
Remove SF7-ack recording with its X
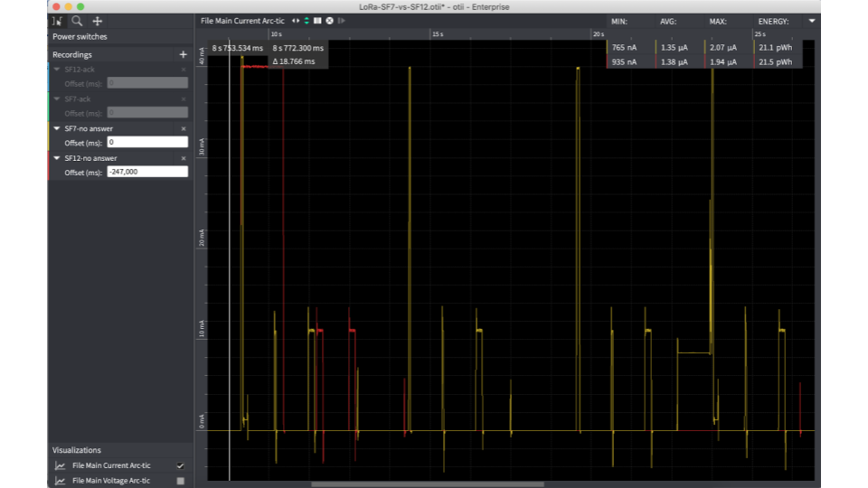point(184,99)
